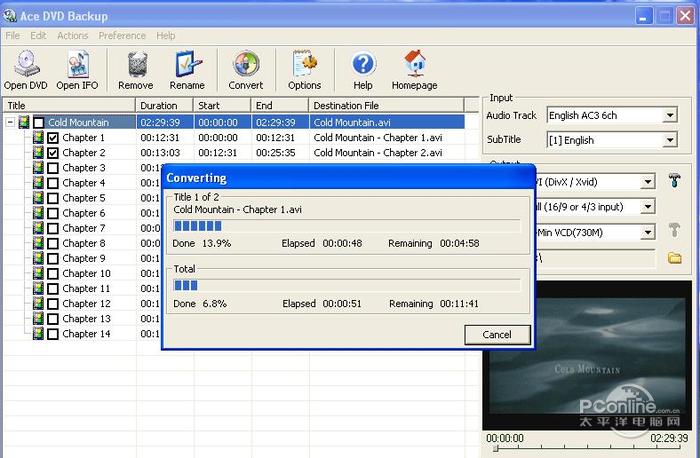Click the Ace DVD Backup title bar icon
Viewport: 700px width, 458px height.
click(x=9, y=16)
